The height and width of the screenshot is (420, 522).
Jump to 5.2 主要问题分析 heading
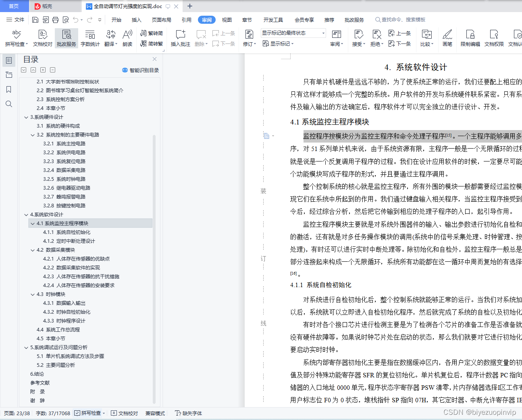56,365
